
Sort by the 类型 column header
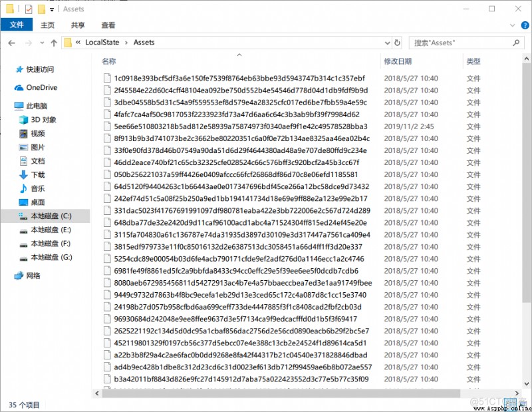tap(473, 61)
